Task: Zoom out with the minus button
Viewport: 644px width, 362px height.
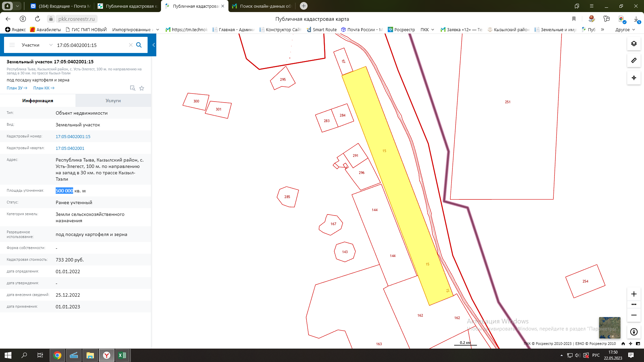Action: pyautogui.click(x=634, y=315)
